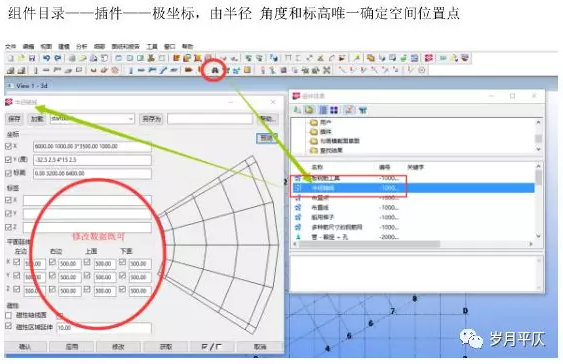The height and width of the screenshot is (364, 563).
Task: Open component catalog via binoculars icon
Action: [215, 70]
